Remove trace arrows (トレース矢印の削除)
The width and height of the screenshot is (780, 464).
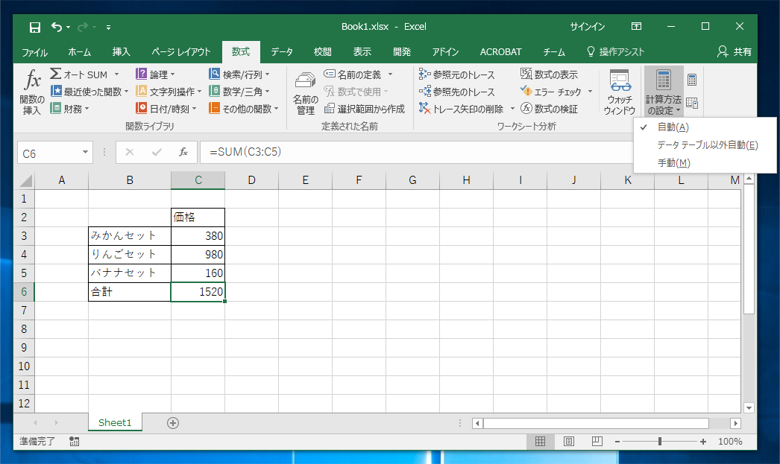[x=461, y=108]
